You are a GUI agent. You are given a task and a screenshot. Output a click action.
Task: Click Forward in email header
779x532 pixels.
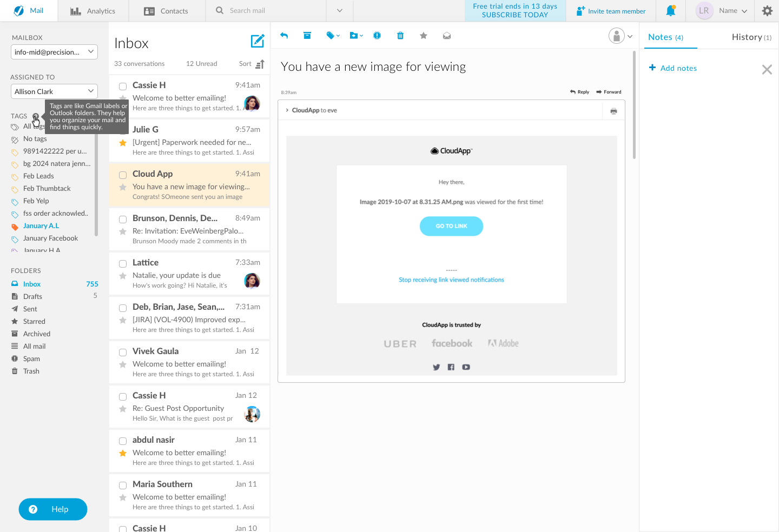click(x=609, y=92)
